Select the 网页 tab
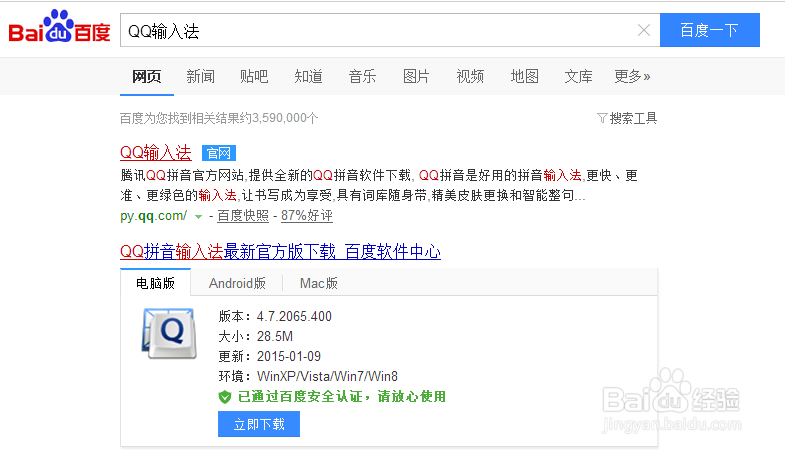The width and height of the screenshot is (785, 452). (147, 77)
